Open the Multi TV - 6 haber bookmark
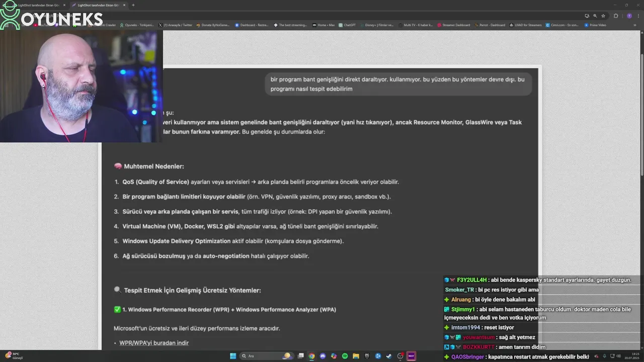This screenshot has height=362, width=644. [x=415, y=25]
